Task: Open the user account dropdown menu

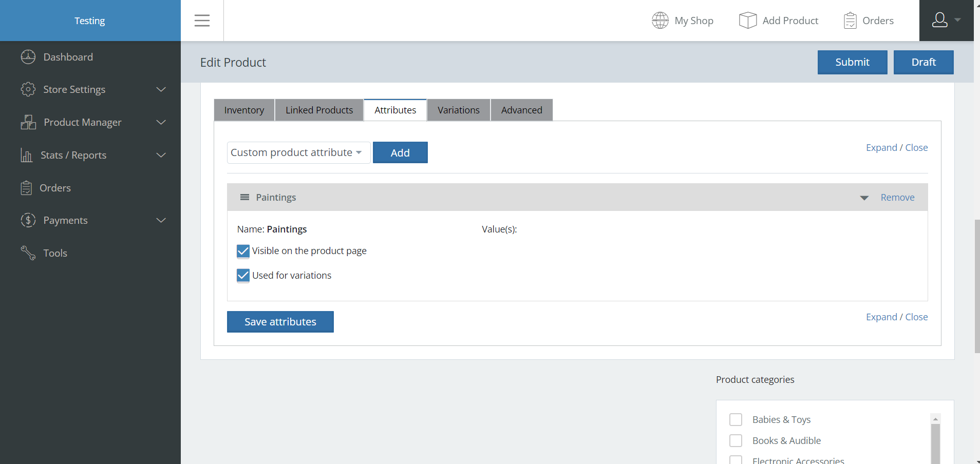Action: pos(946,21)
